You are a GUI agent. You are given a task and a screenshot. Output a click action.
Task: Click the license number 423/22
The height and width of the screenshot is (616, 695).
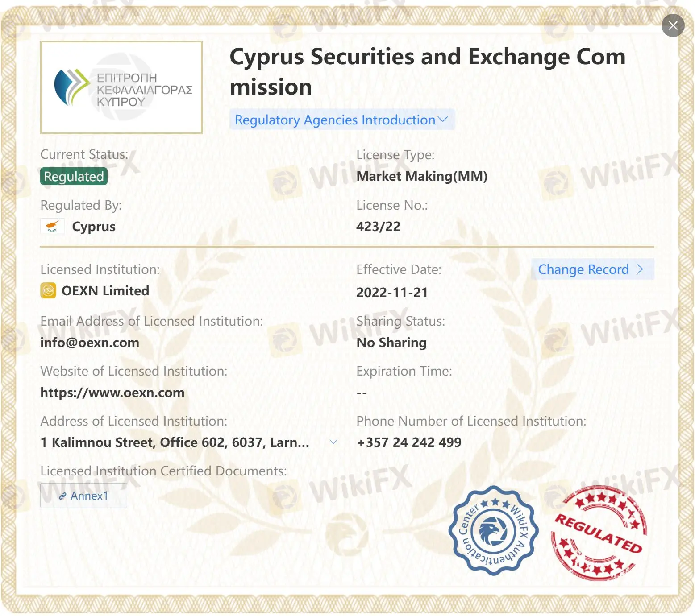(378, 227)
